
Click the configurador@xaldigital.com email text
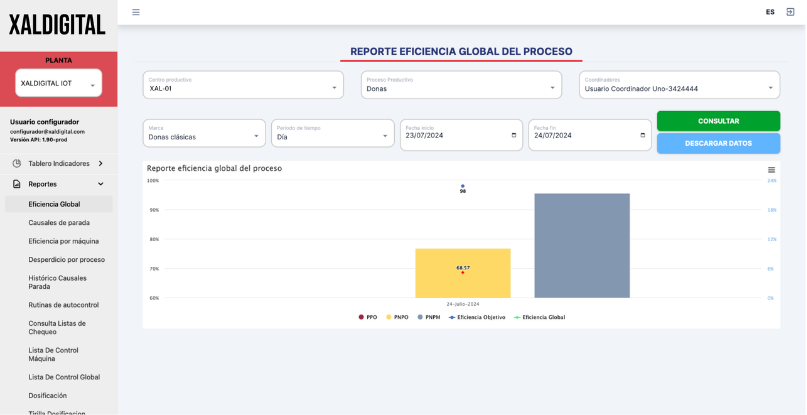47,132
